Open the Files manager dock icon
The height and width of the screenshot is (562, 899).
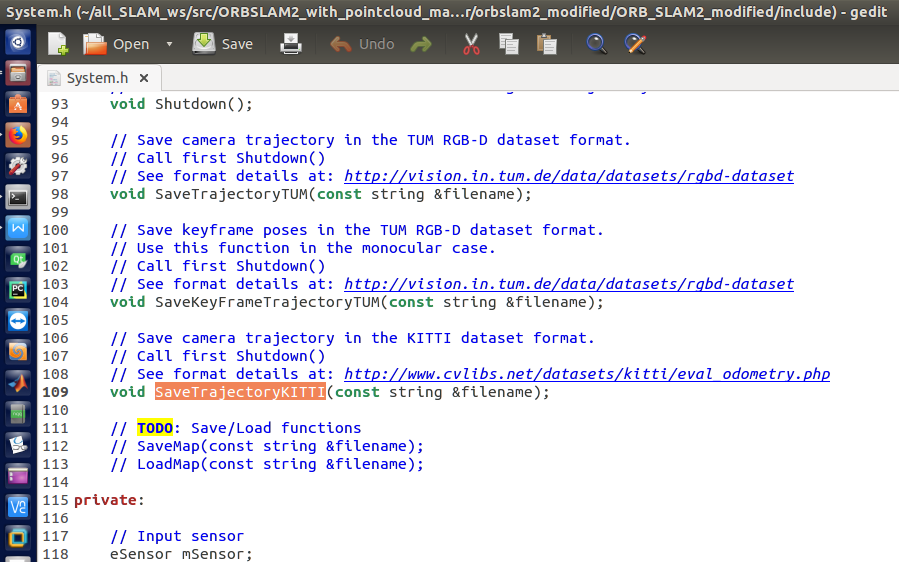point(18,73)
